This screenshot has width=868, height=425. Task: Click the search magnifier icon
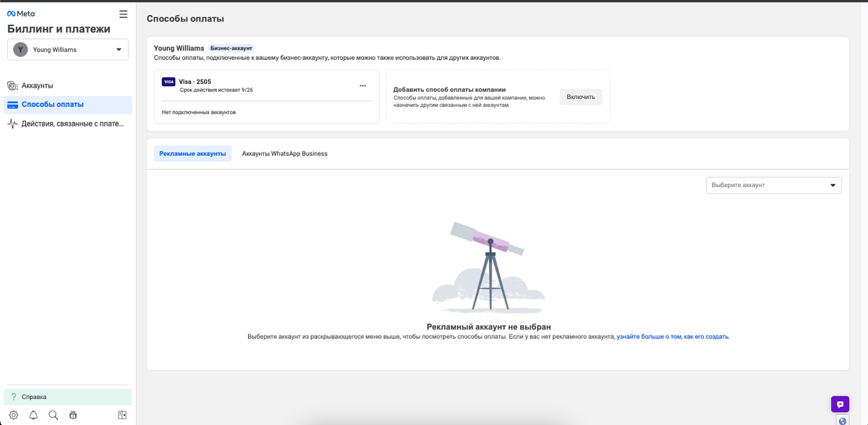click(53, 415)
